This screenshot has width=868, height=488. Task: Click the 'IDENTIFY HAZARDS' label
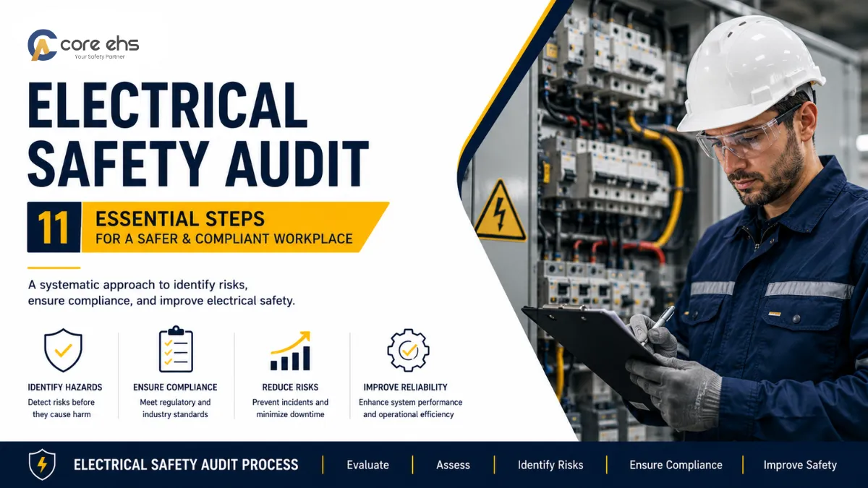click(65, 388)
